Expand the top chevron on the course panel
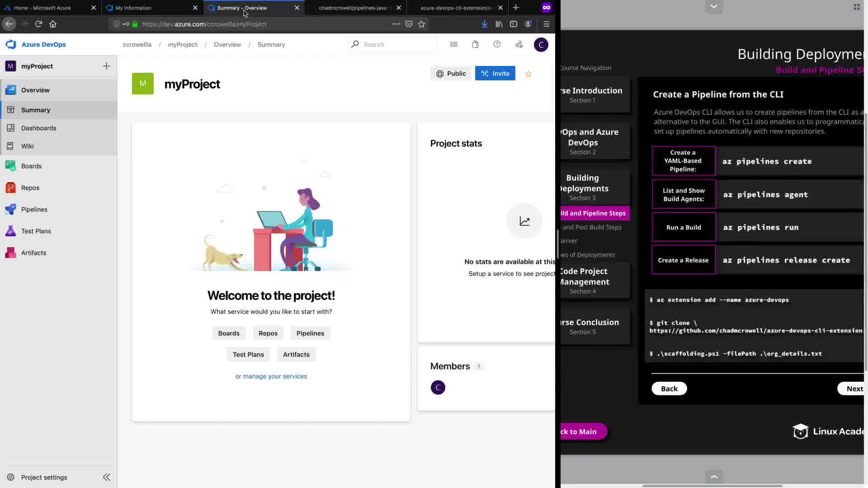This screenshot has height=488, width=868. [714, 6]
